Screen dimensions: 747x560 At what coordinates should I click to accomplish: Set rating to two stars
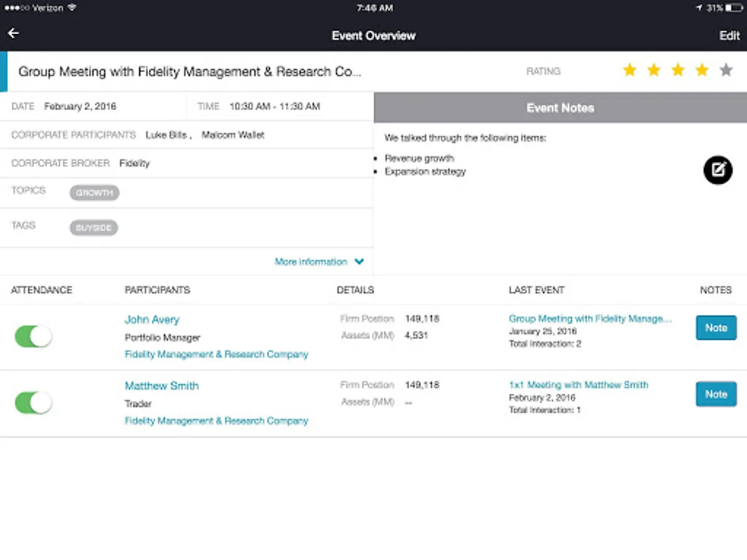click(x=654, y=70)
